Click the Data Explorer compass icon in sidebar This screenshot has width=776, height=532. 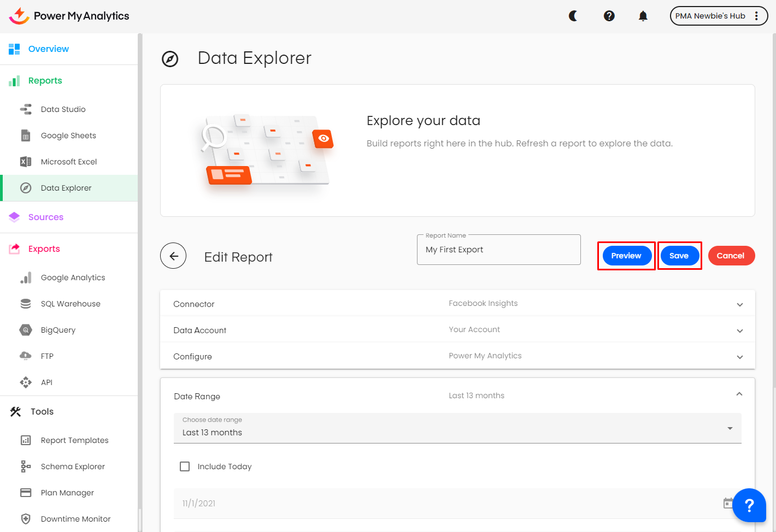point(26,188)
